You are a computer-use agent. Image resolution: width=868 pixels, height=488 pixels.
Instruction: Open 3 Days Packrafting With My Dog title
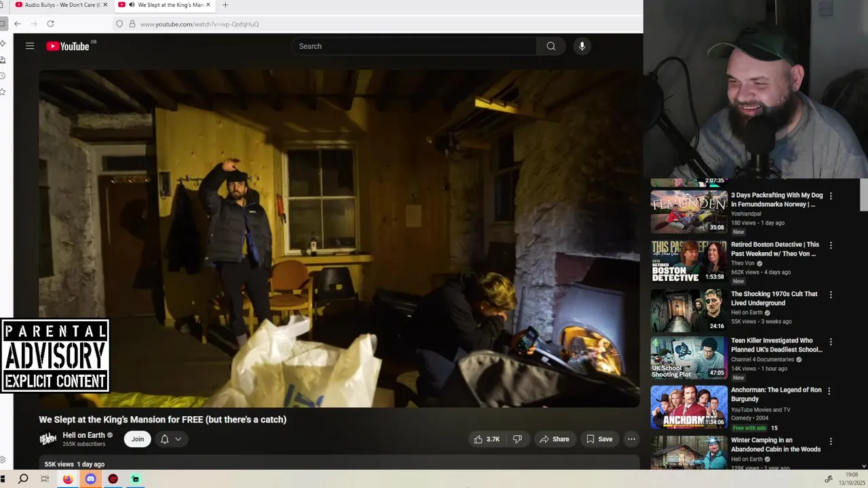point(777,199)
